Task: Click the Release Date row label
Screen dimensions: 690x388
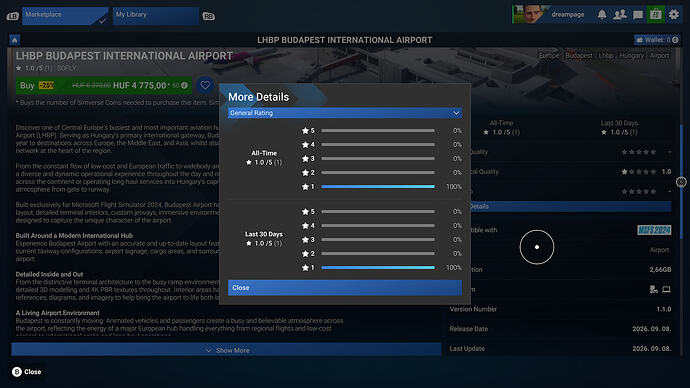Action: pos(469,329)
